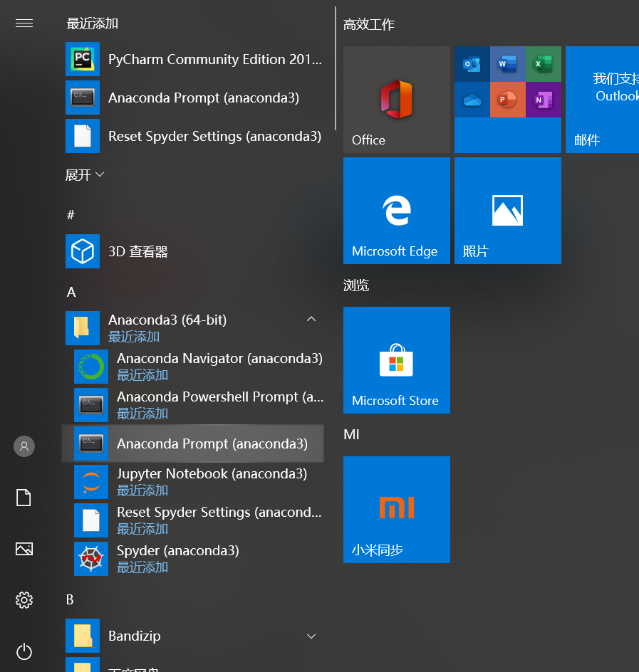Screen dimensions: 639x672
Task: Launch the 小米同步 tile
Action: click(x=396, y=510)
